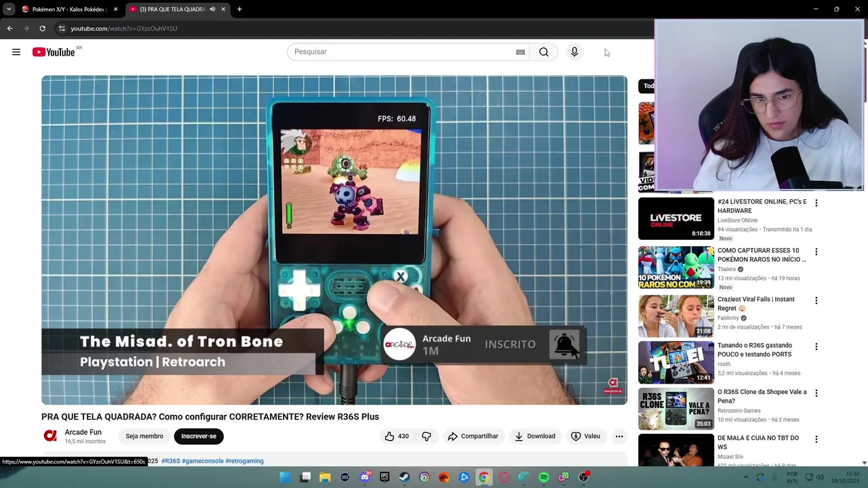
Task: Open Arcade Fun channel avatar
Action: coord(50,436)
